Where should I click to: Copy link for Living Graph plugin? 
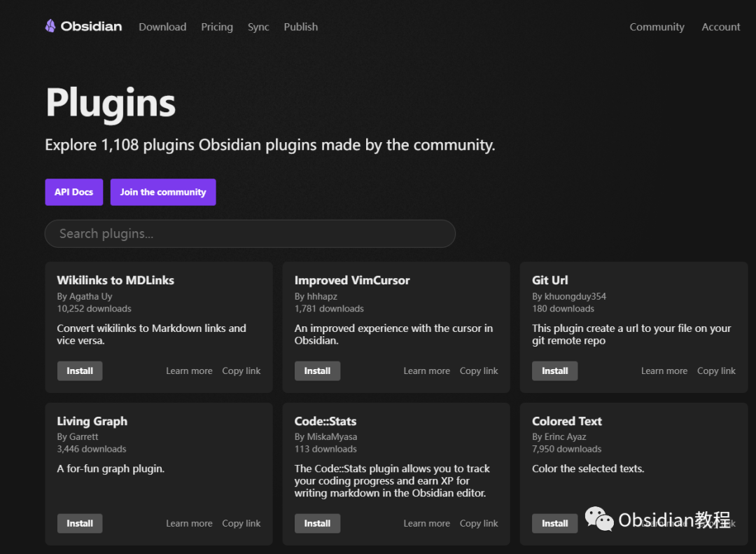(x=241, y=524)
